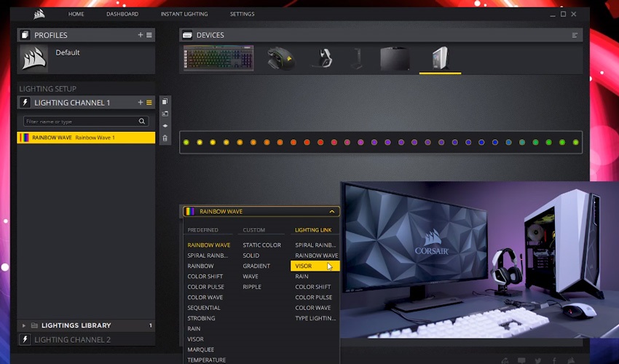Select the Default profile
Screen dimensions: 619x364
[x=68, y=52]
